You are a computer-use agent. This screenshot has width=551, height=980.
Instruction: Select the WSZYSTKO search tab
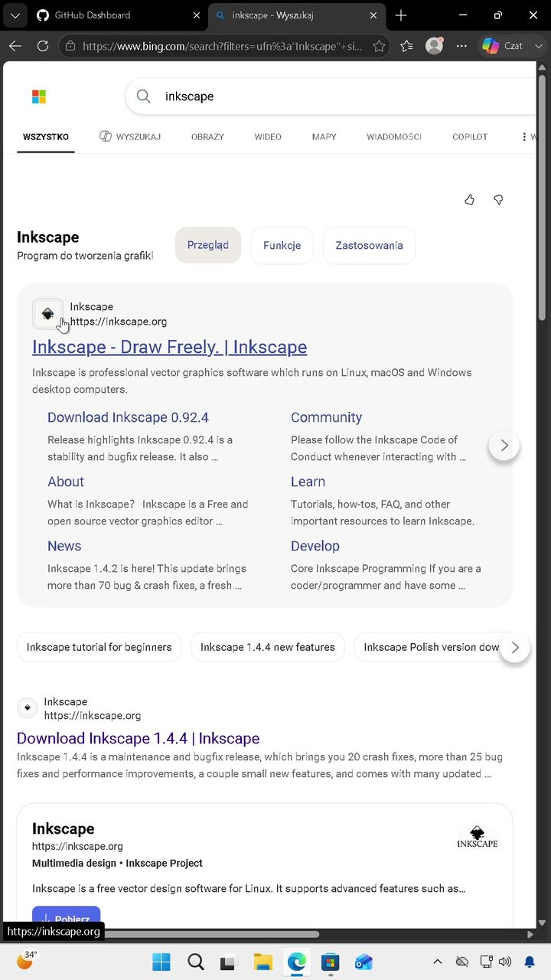pyautogui.click(x=46, y=137)
